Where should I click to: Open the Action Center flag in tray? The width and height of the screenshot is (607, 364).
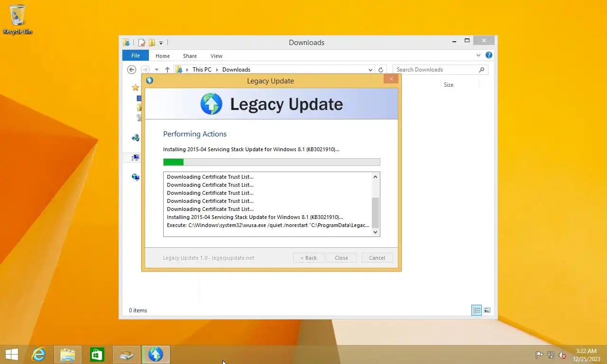539,355
